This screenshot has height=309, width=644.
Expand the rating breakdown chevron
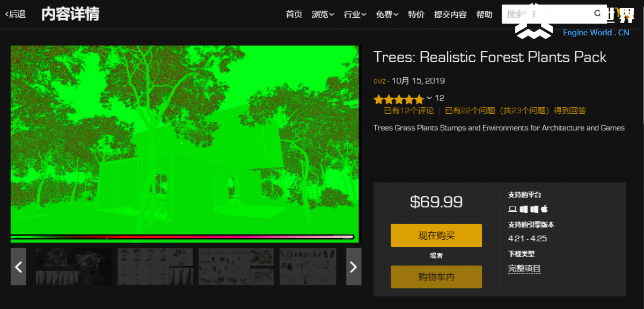[429, 98]
